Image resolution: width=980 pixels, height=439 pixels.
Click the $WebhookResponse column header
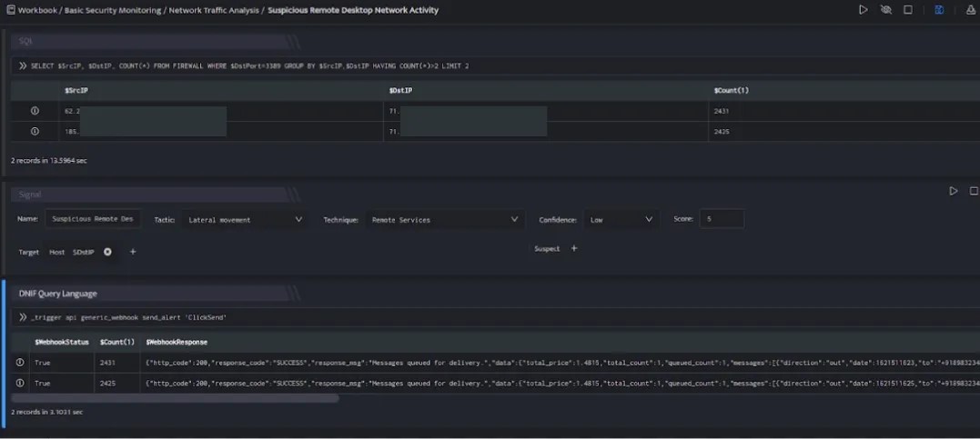[177, 343]
